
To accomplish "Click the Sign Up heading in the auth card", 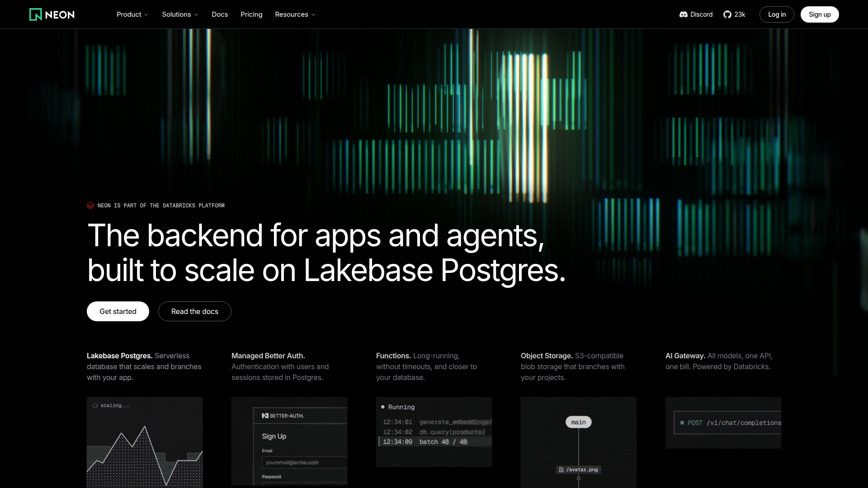I will click(274, 436).
